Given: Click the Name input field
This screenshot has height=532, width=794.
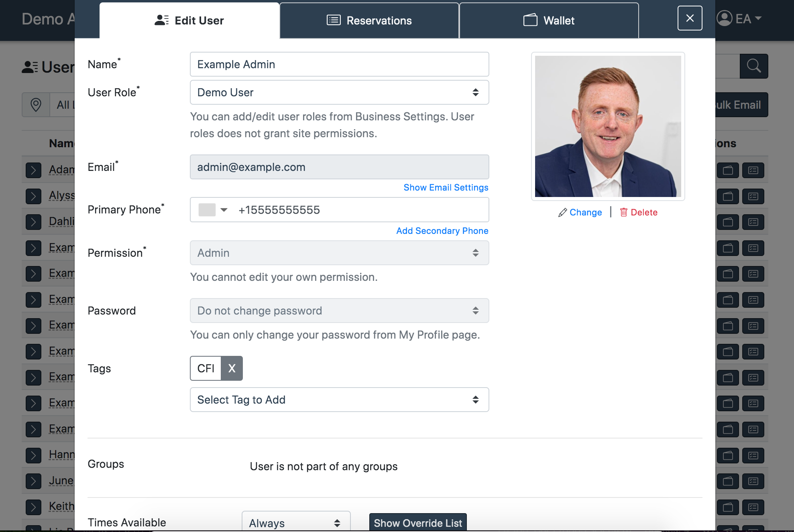Looking at the screenshot, I should click(x=339, y=64).
